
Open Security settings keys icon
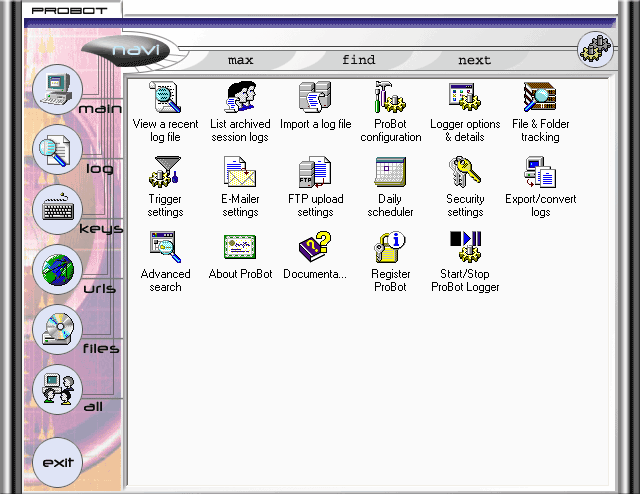[x=465, y=172]
